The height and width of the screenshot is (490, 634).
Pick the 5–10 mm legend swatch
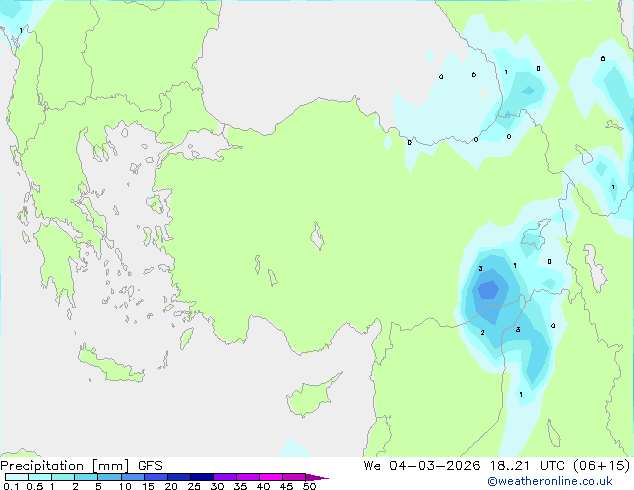pyautogui.click(x=109, y=477)
